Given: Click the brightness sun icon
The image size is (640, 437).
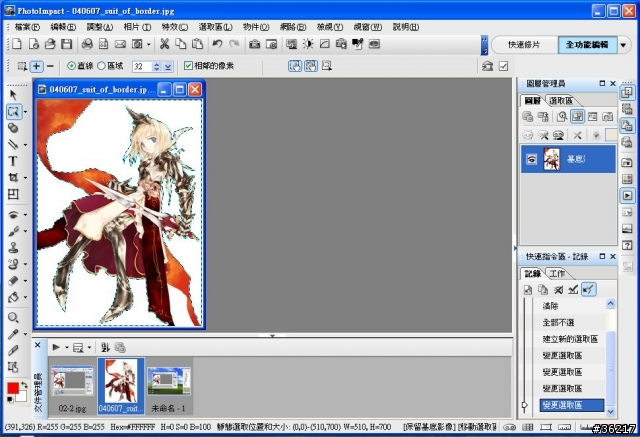Looking at the screenshot, I should (x=308, y=44).
